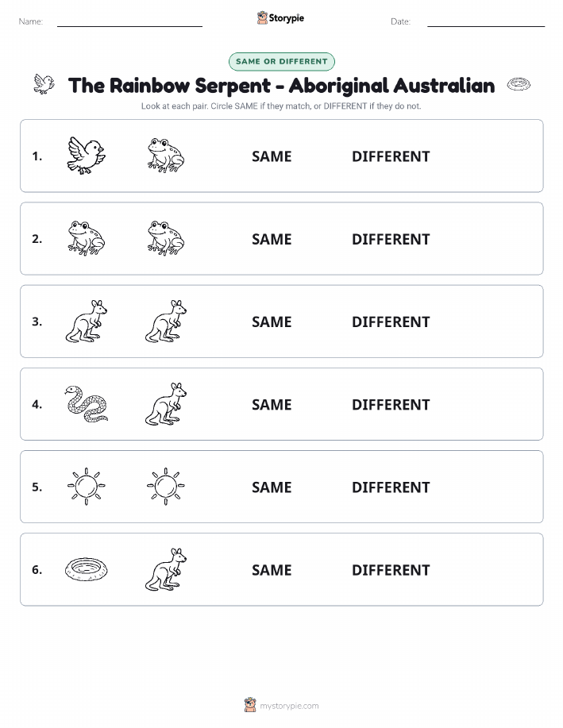
Task: Click the bird picture in row 1
Action: tap(87, 156)
